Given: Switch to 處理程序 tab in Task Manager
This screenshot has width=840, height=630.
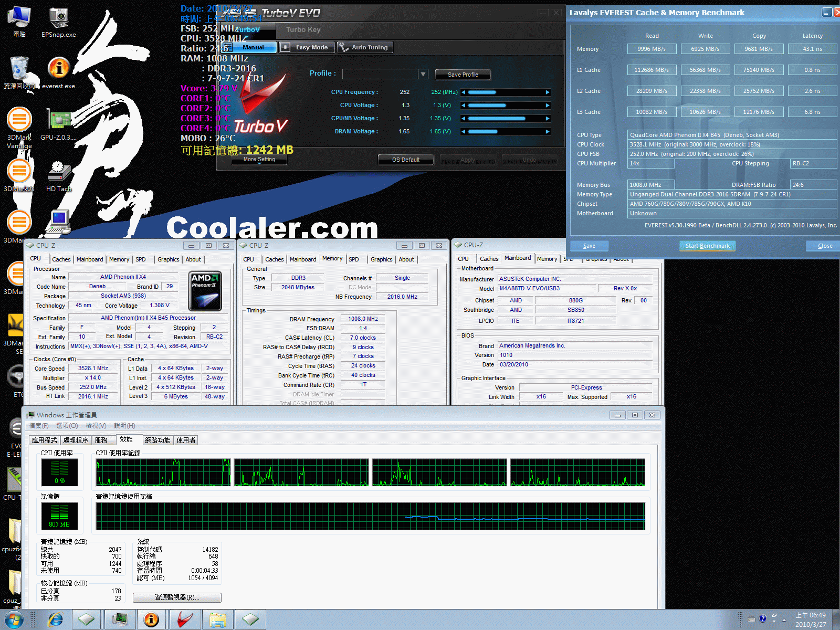Looking at the screenshot, I should pyautogui.click(x=76, y=440).
